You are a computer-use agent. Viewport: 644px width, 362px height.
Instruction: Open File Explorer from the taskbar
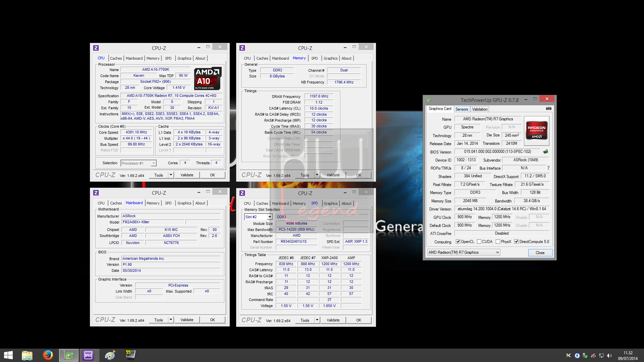27,355
